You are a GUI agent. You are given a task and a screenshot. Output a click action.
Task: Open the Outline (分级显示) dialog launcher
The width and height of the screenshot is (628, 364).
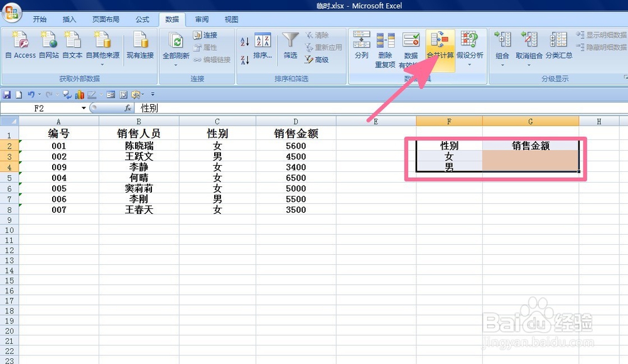tap(625, 77)
